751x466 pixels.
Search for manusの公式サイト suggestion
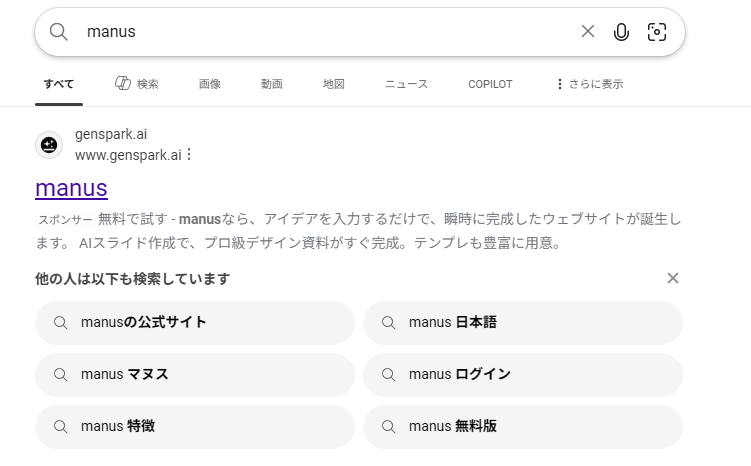[195, 323]
